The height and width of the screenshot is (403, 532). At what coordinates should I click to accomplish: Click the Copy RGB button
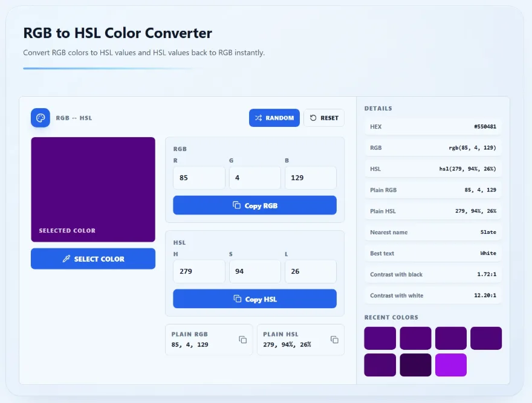(255, 205)
